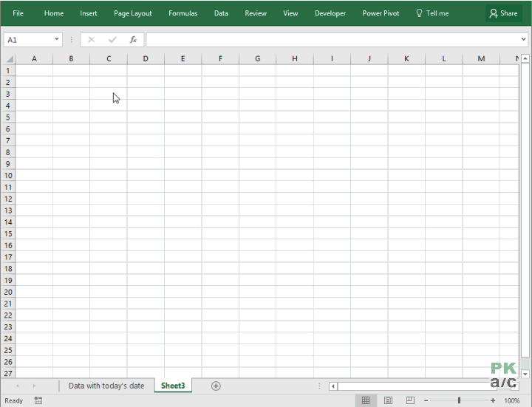The image size is (532, 407).
Task: Click the zoom slider handle
Action: coord(459,400)
